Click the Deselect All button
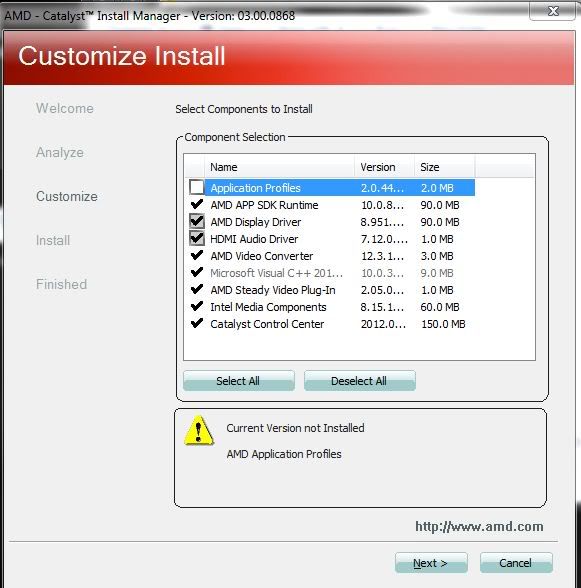581x588 pixels. click(359, 381)
